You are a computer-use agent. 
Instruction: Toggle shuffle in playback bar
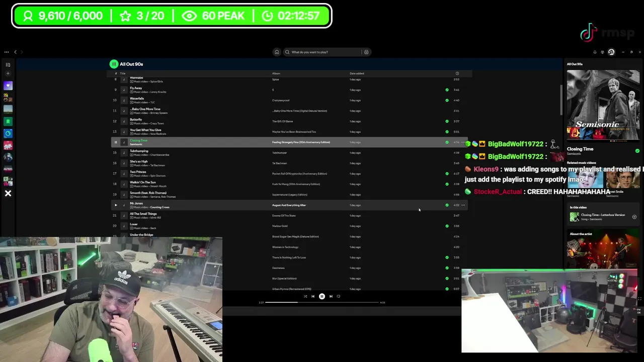(x=305, y=296)
